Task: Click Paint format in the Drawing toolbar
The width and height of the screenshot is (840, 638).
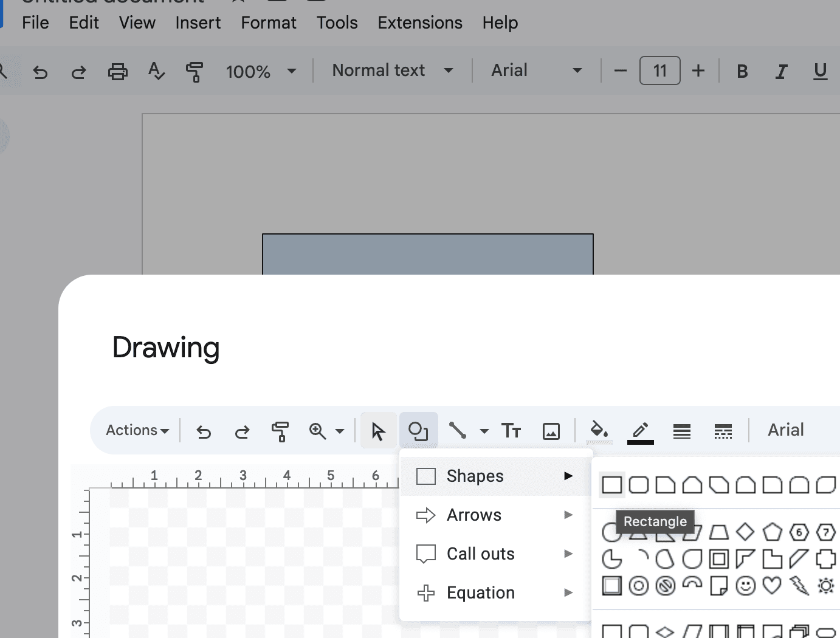Action: (x=280, y=431)
